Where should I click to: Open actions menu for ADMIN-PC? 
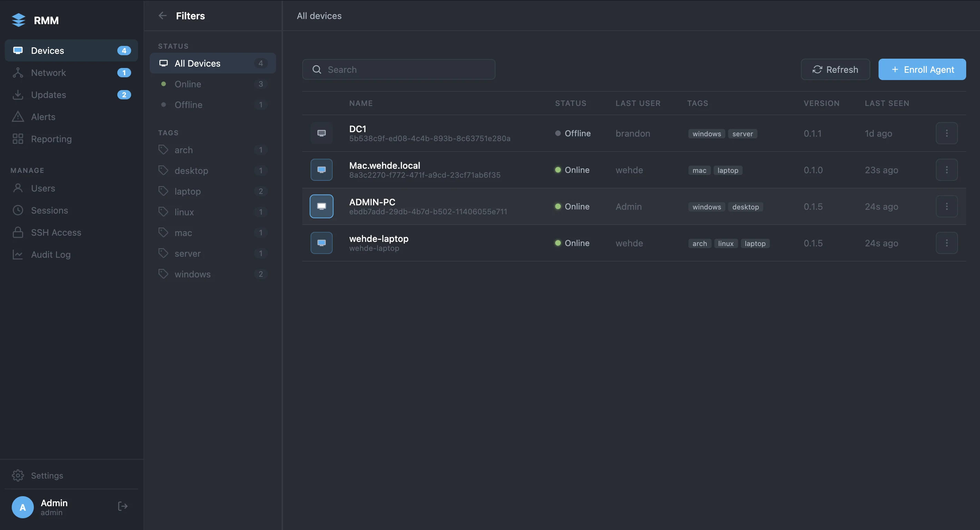[x=947, y=206]
